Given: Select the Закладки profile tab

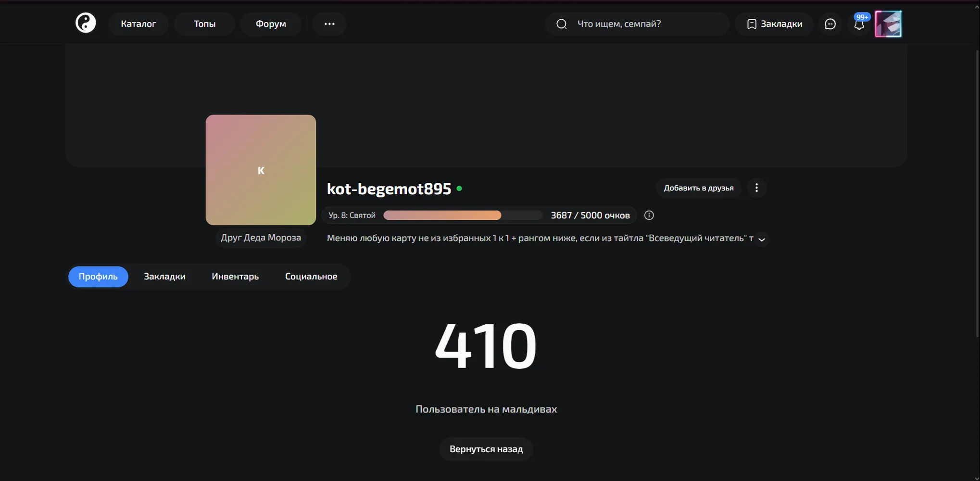Looking at the screenshot, I should [x=164, y=277].
